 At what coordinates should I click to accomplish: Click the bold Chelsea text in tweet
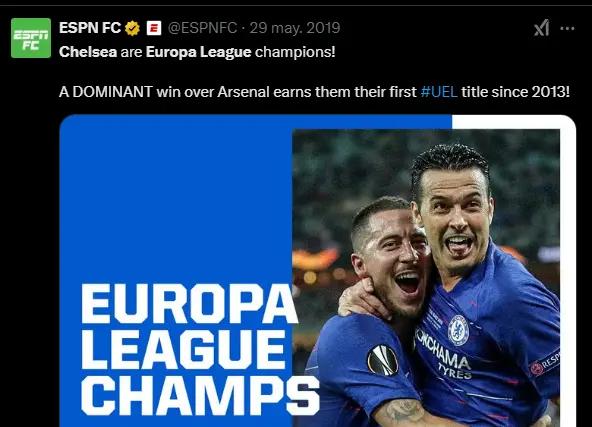pyautogui.click(x=88, y=52)
